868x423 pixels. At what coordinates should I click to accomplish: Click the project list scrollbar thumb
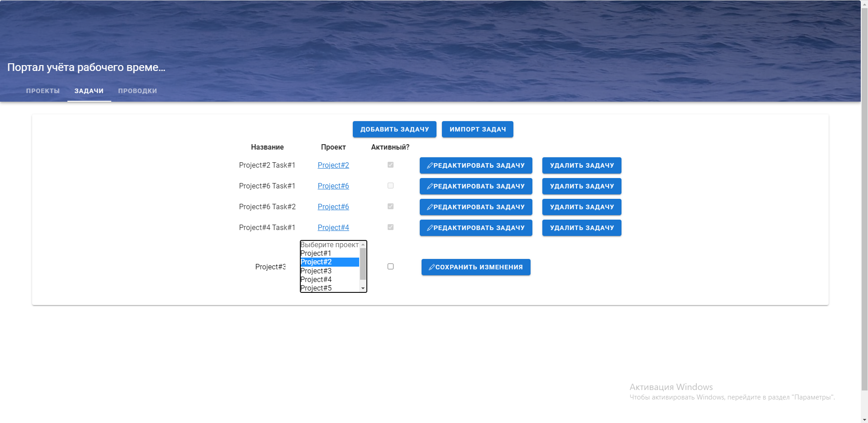363,264
